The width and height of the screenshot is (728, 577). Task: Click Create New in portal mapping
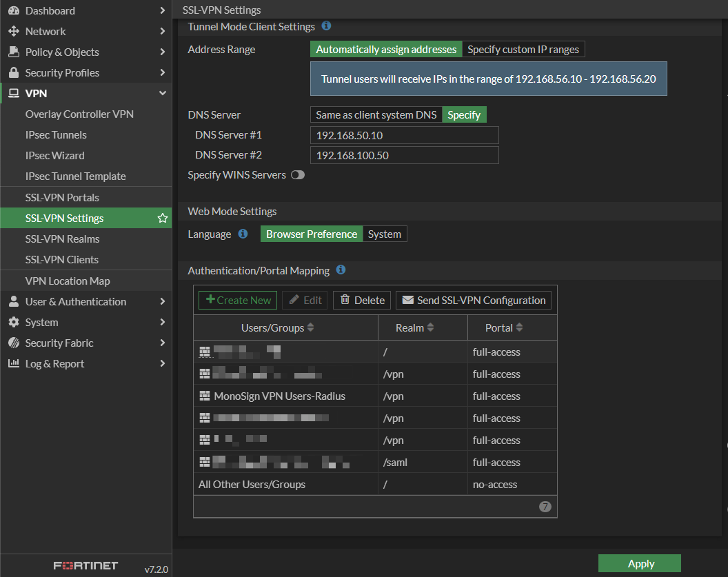pos(238,301)
